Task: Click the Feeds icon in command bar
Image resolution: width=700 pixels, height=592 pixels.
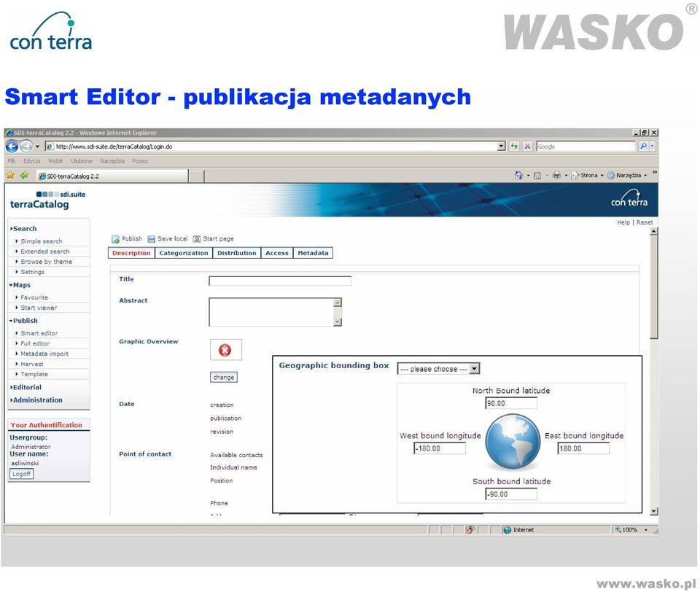Action: coord(537,176)
